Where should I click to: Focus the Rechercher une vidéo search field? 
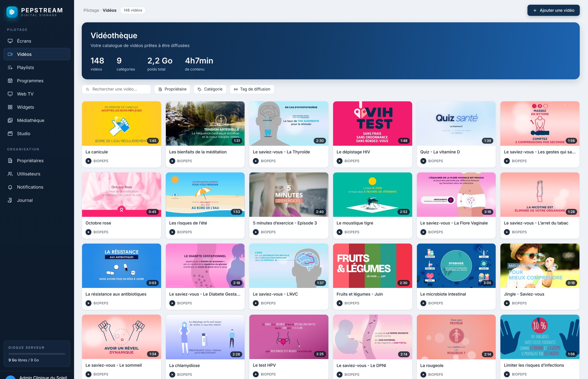click(x=116, y=89)
